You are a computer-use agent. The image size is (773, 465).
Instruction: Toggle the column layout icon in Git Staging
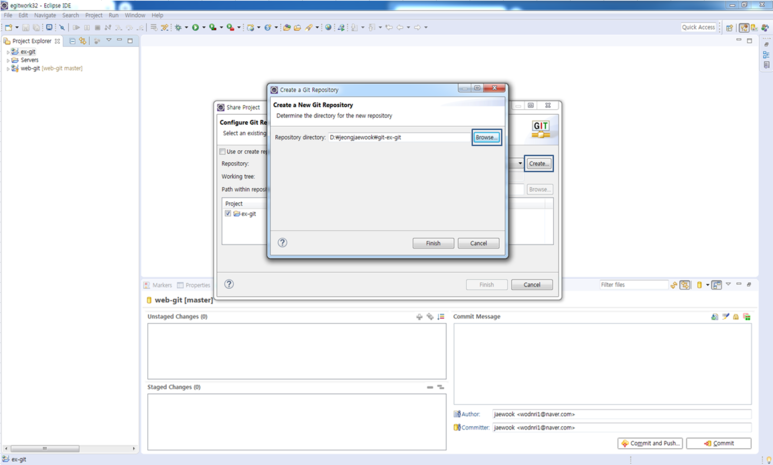(716, 285)
